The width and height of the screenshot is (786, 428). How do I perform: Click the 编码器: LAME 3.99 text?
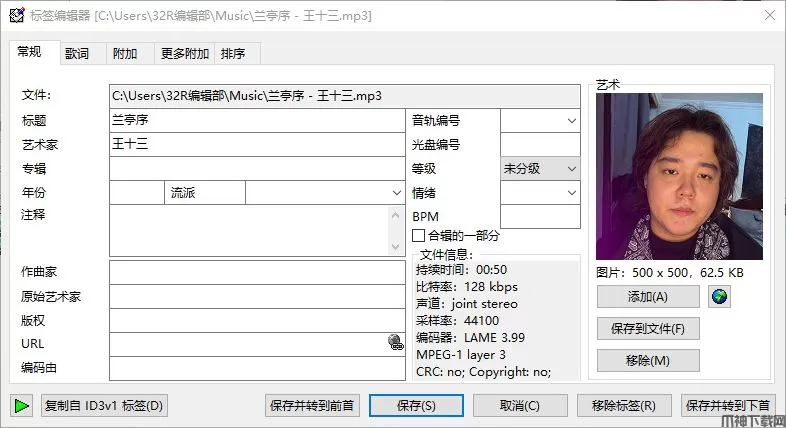[470, 338]
